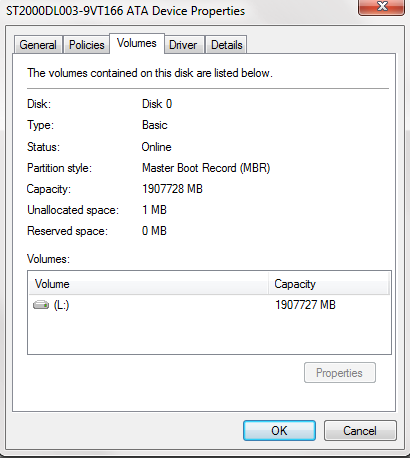This screenshot has height=458, width=410.
Task: Click the Volumes: list label
Action: coord(48,259)
